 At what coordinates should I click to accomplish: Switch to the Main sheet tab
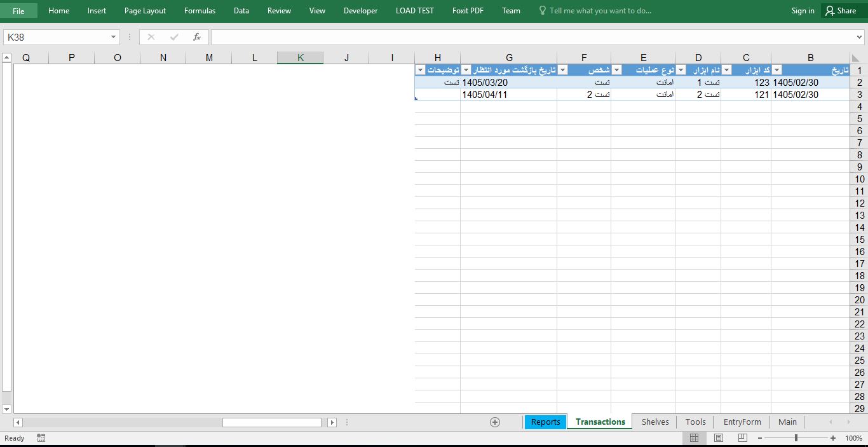tap(787, 422)
